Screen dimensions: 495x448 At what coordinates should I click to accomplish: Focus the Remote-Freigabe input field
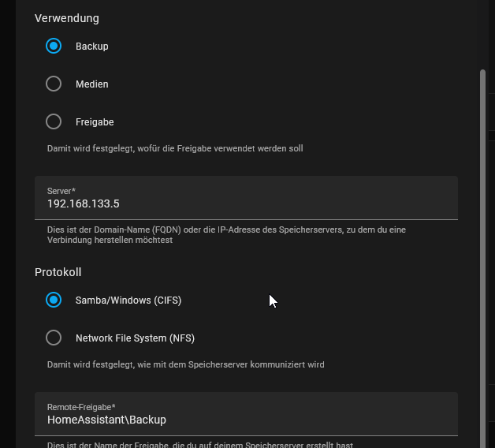coord(246,420)
